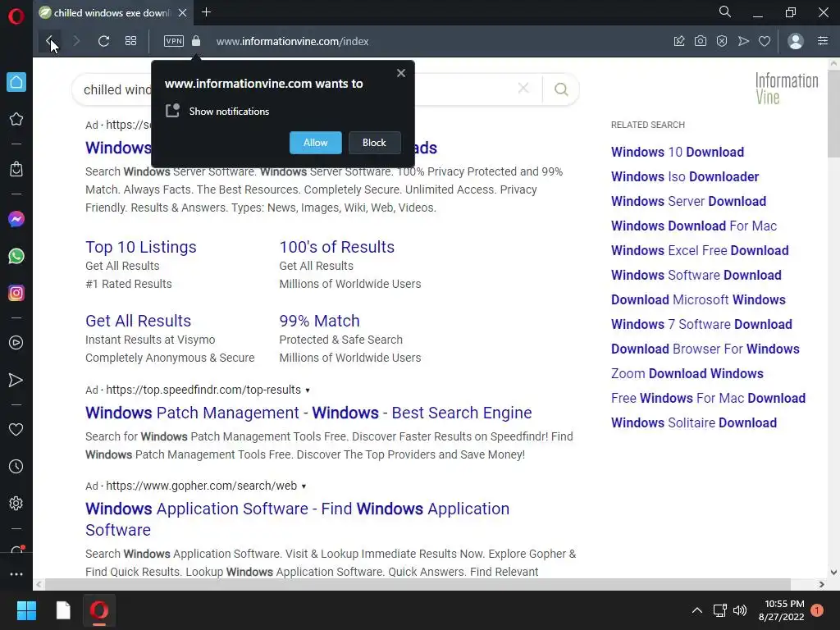Open Windows Excel Free Download link
The image size is (840, 630).
700,251
